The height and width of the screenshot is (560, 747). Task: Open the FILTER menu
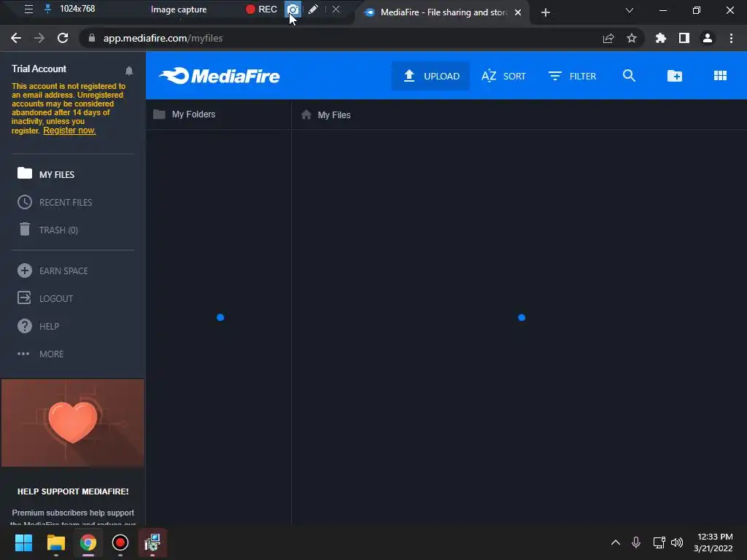click(572, 76)
